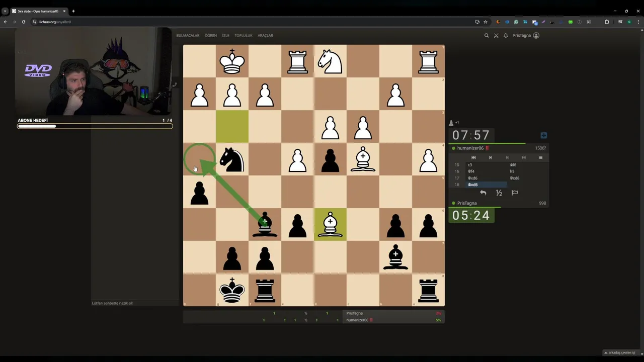Resign the game with the flag icon

coord(515,193)
